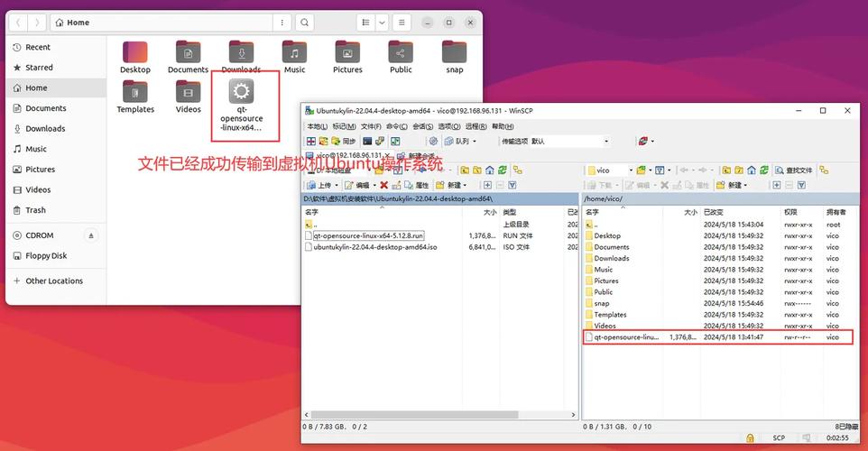Click the red-green session reconnect icon
Image resolution: width=868 pixels, height=451 pixels.
[643, 141]
